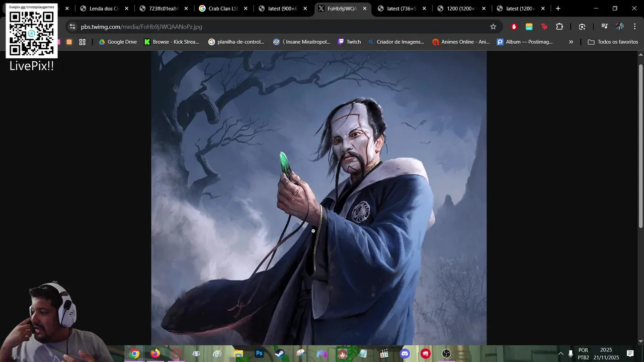The image size is (644, 362).
Task: Open the notification center icon
Action: point(630,354)
